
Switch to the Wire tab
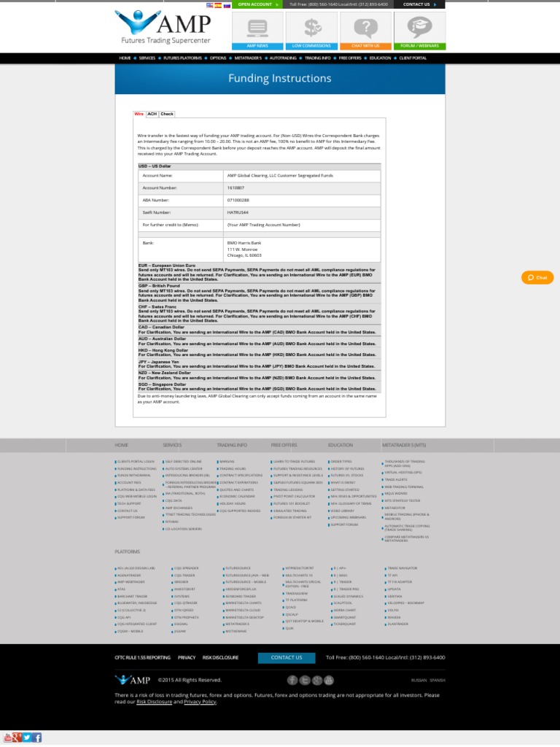139,115
